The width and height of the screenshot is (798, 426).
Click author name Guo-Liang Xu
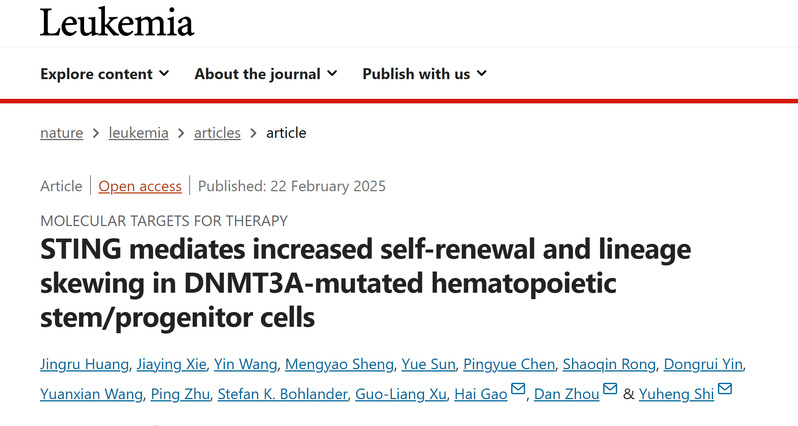tap(401, 394)
